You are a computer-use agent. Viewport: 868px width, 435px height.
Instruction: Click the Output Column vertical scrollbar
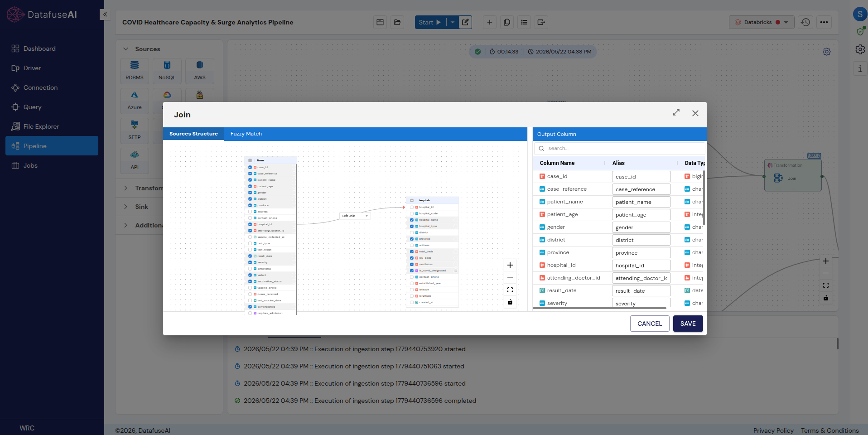point(704,198)
